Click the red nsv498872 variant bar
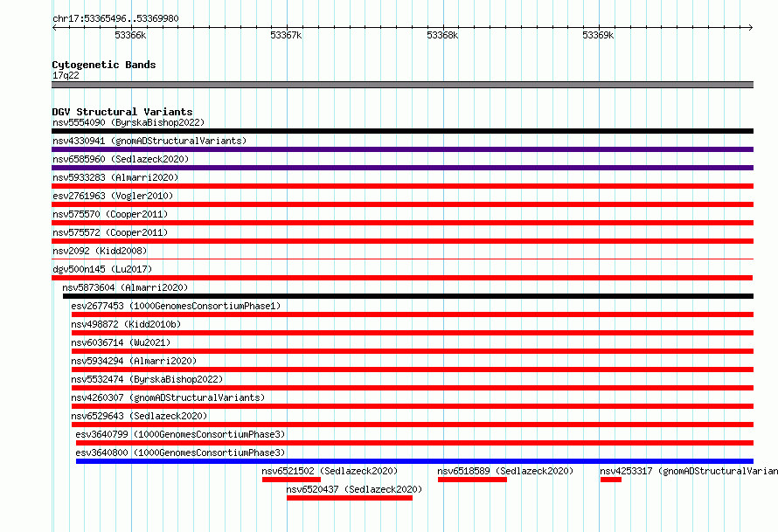The image size is (778, 532). pyautogui.click(x=413, y=333)
